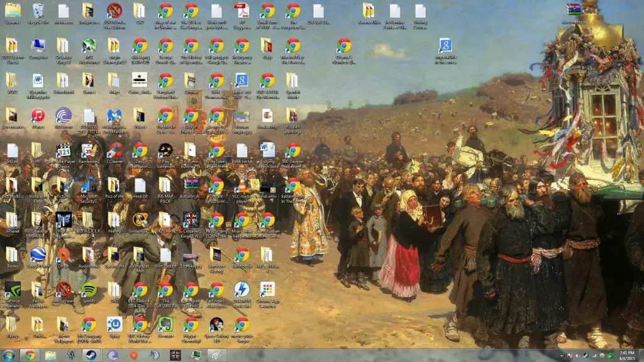Open the PDF document icon
The width and height of the screenshot is (644, 362).
coord(241,16)
